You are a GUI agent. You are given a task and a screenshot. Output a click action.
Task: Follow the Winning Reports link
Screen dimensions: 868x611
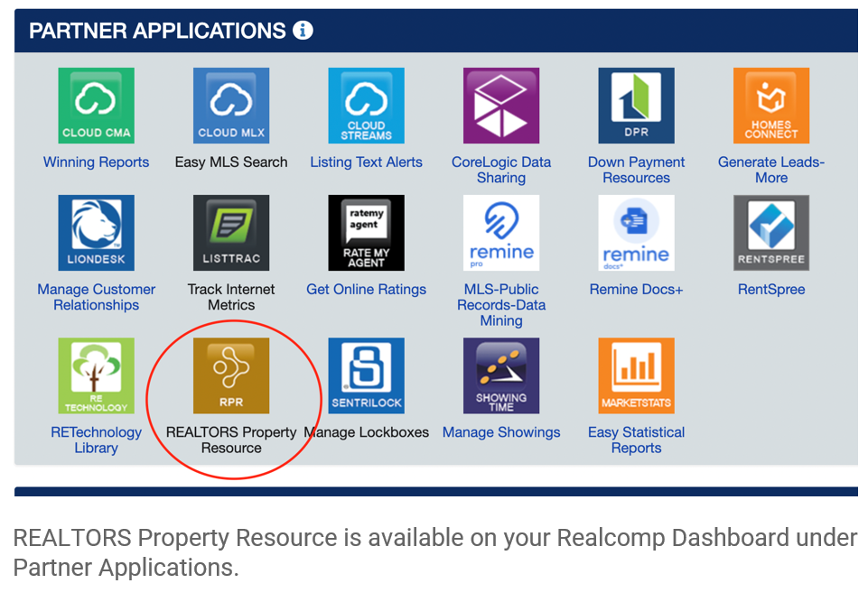(97, 162)
